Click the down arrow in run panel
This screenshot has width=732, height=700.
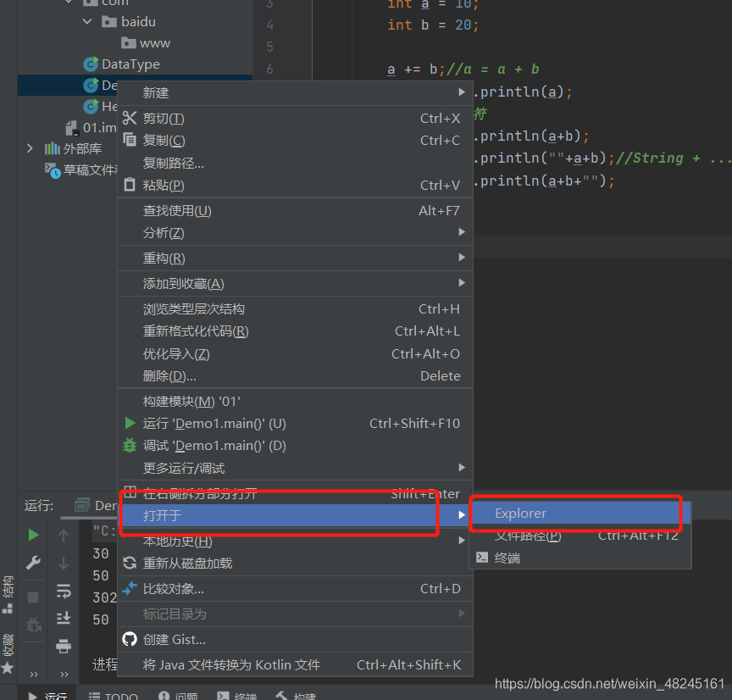[x=64, y=564]
